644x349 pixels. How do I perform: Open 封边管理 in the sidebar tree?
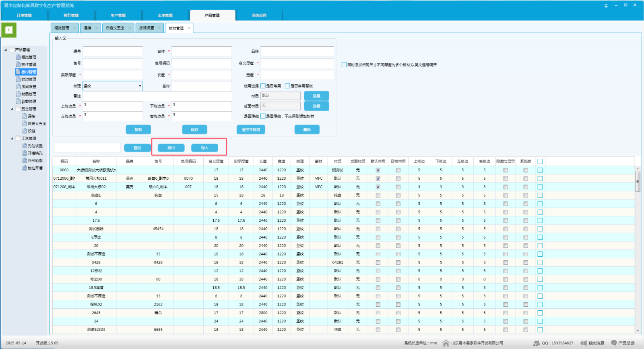coord(28,79)
